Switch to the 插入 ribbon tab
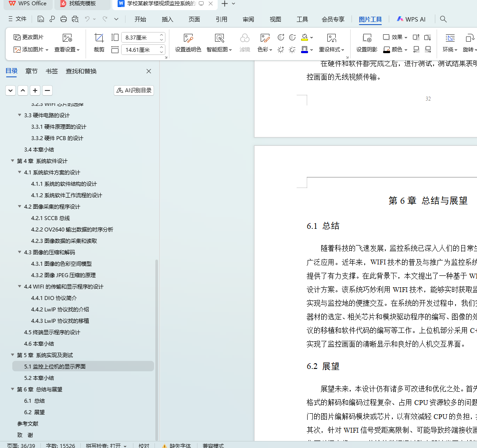Screen dimensions: 477x448 [167, 19]
